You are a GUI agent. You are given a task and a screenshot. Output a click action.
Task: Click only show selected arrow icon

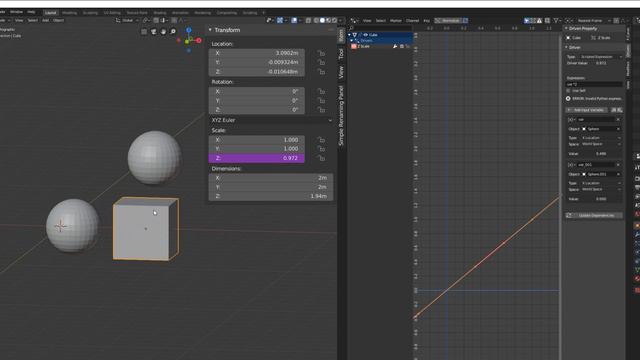[x=527, y=20]
